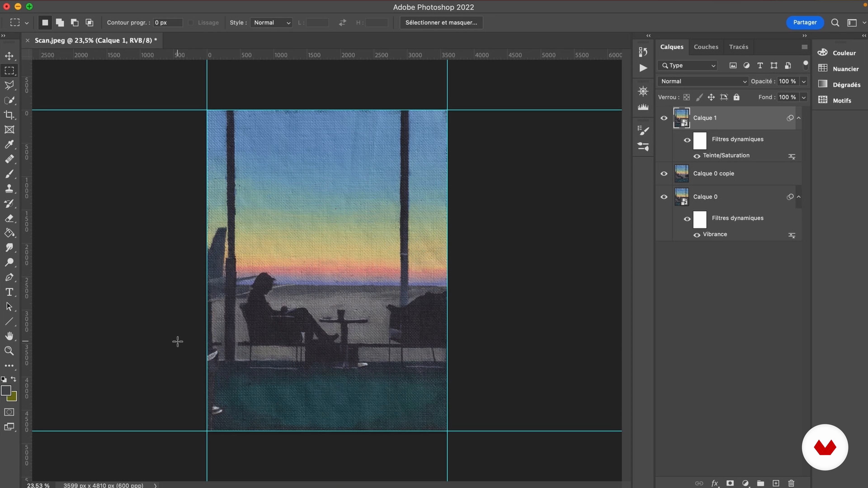
Task: Click Sélectionner et masquer button
Action: tap(441, 23)
